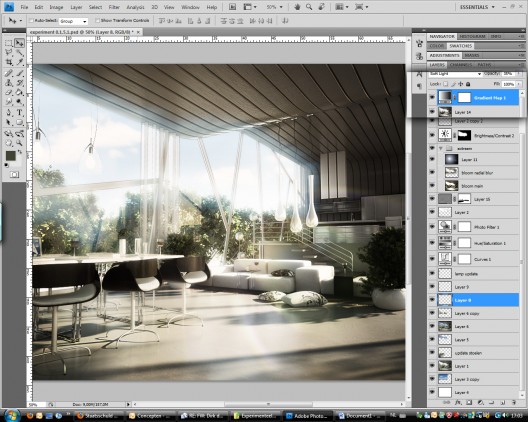The image size is (528, 422).
Task: Click the foreground color swatch
Action: coord(10,156)
